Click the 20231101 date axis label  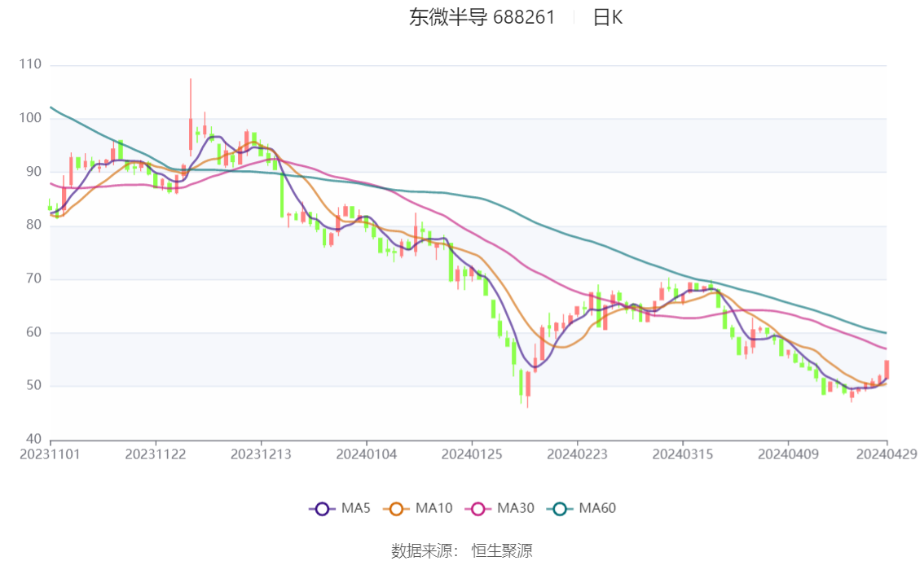[51, 454]
